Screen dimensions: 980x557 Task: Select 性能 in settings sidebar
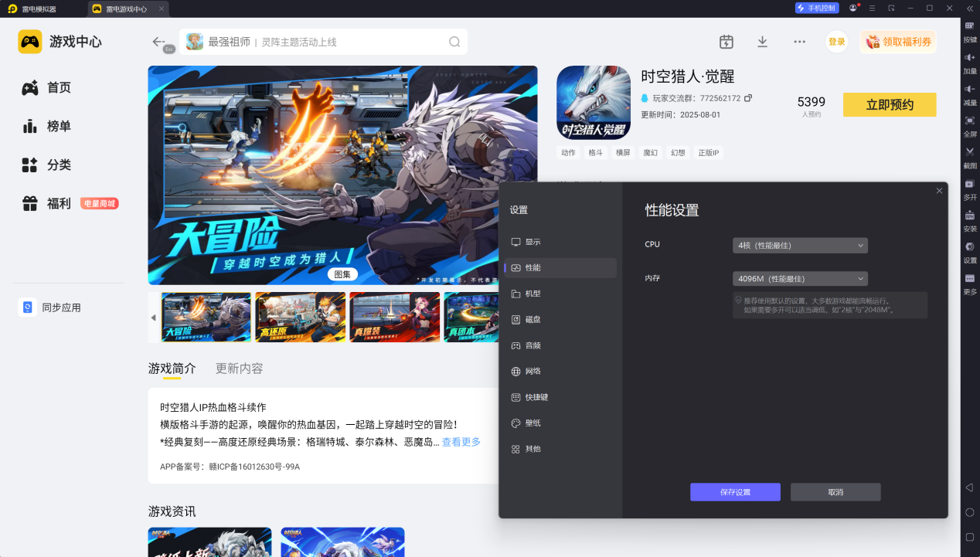tap(560, 268)
